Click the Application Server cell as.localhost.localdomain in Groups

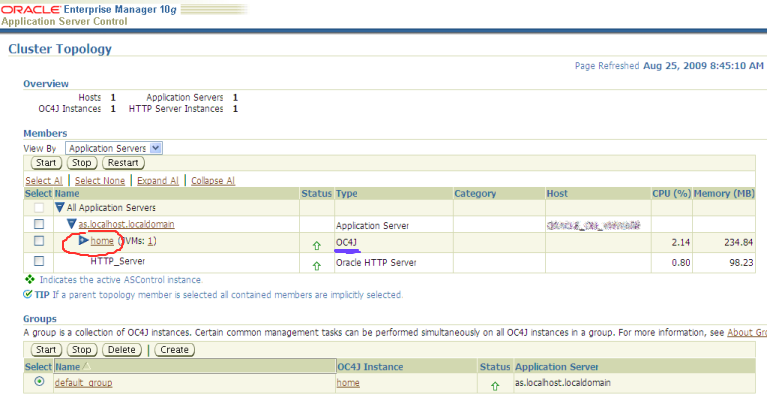point(563,383)
